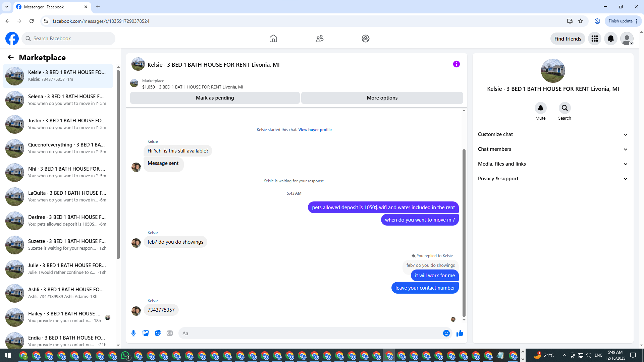Click the Kelsie conversation title header
The image size is (644, 362).
213,65
